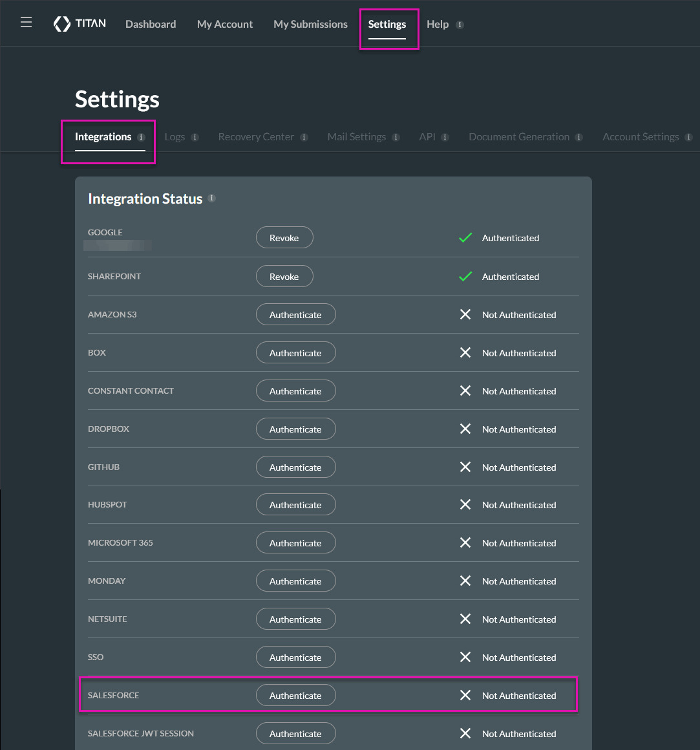Click the info icon beside Mail Settings

tap(396, 137)
